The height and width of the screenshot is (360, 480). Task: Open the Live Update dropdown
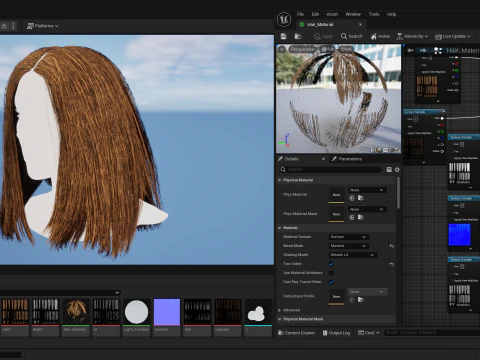[453, 36]
